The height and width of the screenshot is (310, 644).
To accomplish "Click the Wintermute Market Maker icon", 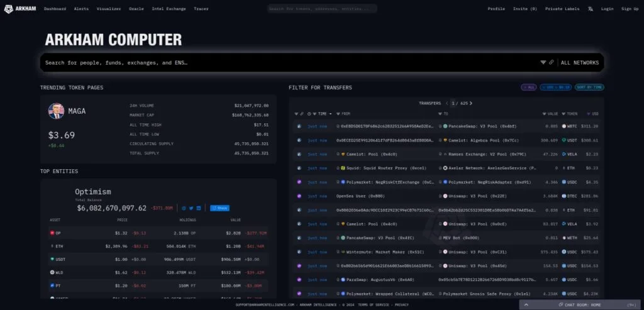I will [x=343, y=252].
